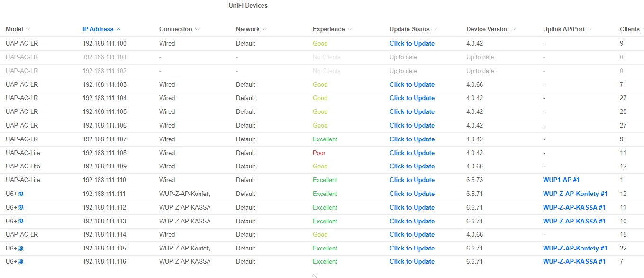Open uplink WUP-Z-AP-KASSA #1 for 192.168.111.116
Screen dimensions: 644x278
coord(574,262)
